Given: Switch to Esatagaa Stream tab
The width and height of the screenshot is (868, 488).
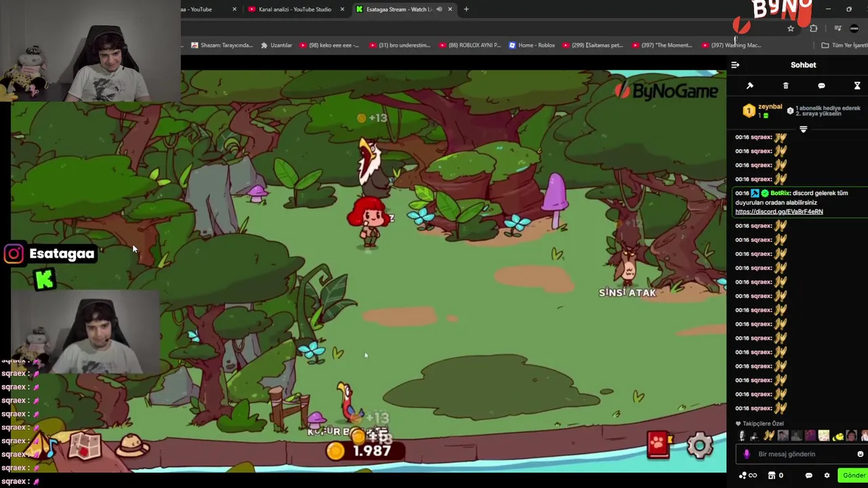Looking at the screenshot, I should coord(399,9).
